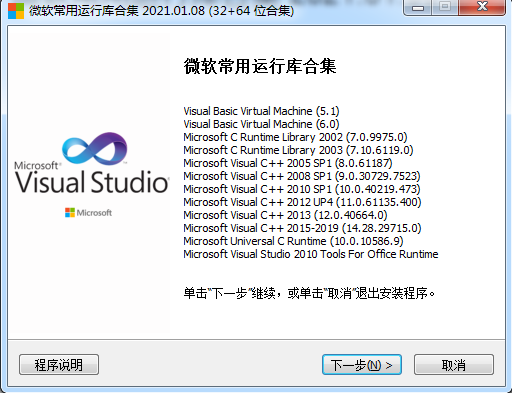Select Visual Basic Virtual Machine (6.0) line
The image size is (512, 393).
(261, 124)
